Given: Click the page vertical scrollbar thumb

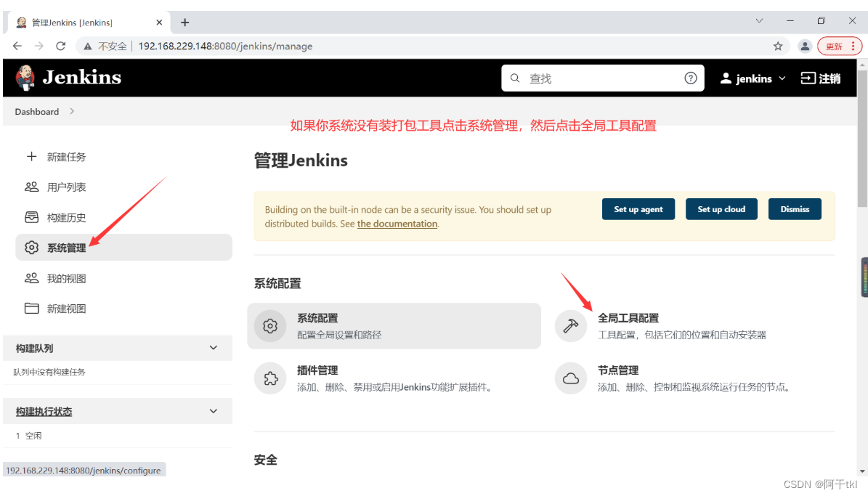Looking at the screenshot, I should [862, 139].
